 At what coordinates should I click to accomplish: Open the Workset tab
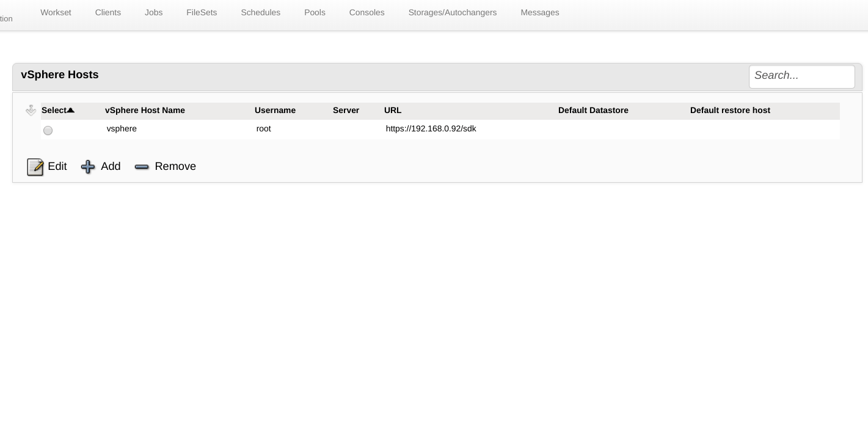[x=56, y=12]
